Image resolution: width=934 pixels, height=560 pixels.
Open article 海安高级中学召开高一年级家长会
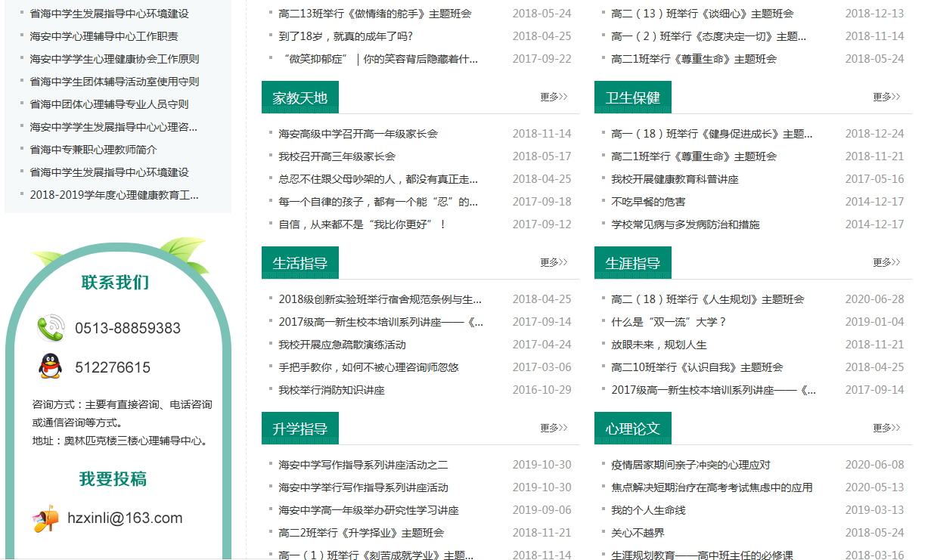358,134
